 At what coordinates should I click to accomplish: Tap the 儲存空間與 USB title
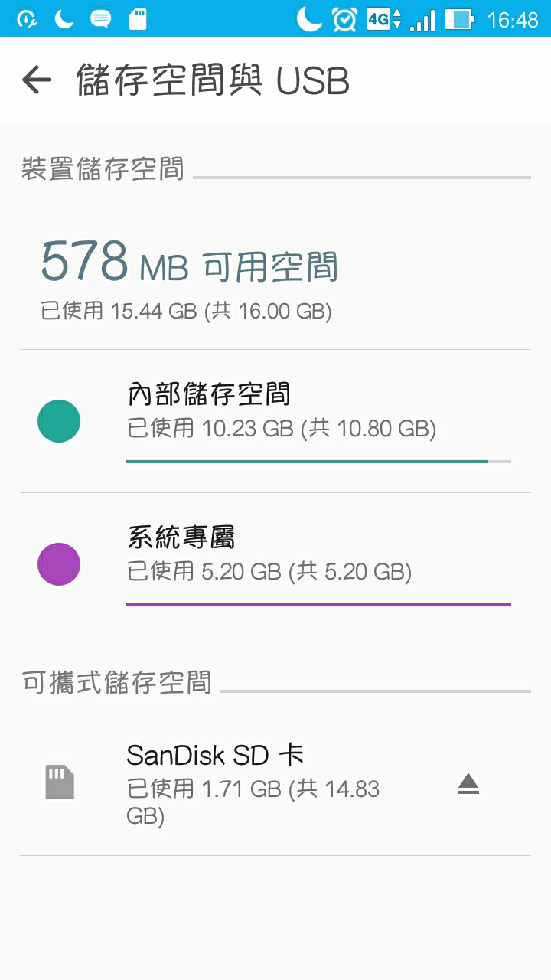213,80
